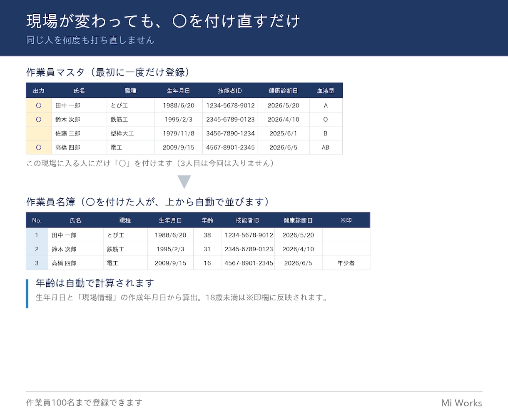
Task: Click 1988/6/20 birthdate in master table
Action: (x=179, y=105)
